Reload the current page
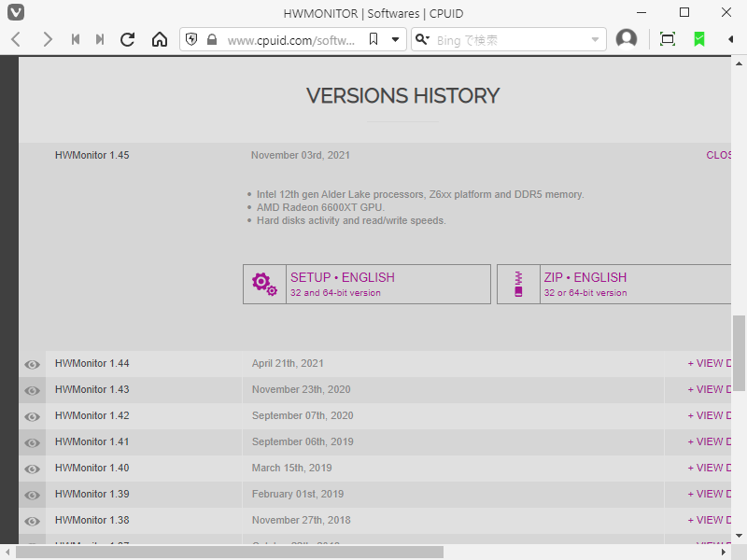The width and height of the screenshot is (747, 560). click(x=128, y=39)
